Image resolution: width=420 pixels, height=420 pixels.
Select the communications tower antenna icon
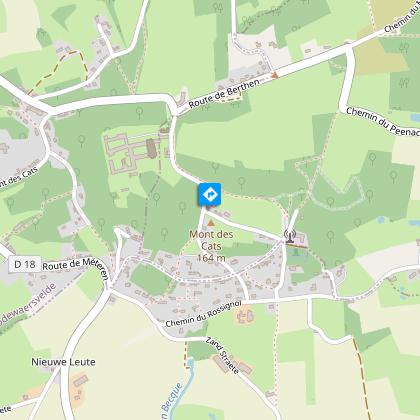pos(290,236)
